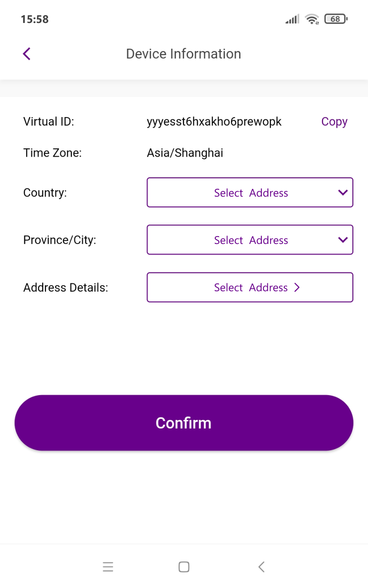Click the Country dropdown chevron arrow

[x=343, y=192]
